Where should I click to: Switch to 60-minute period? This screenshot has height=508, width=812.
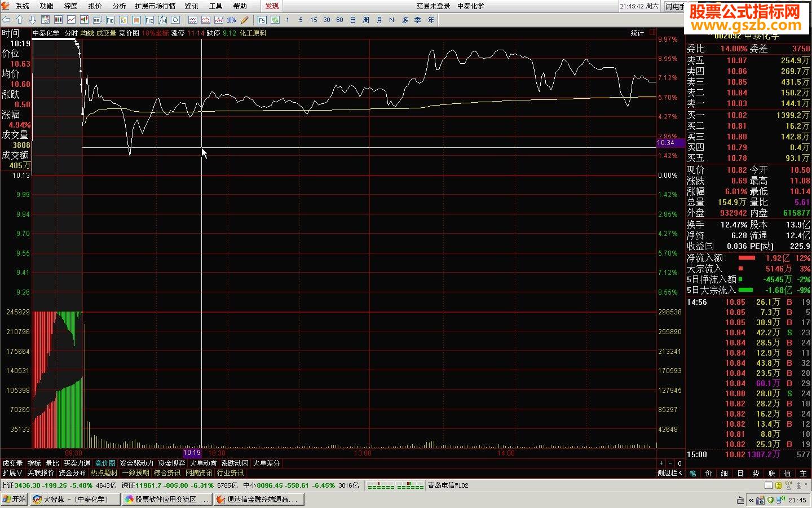(x=339, y=20)
